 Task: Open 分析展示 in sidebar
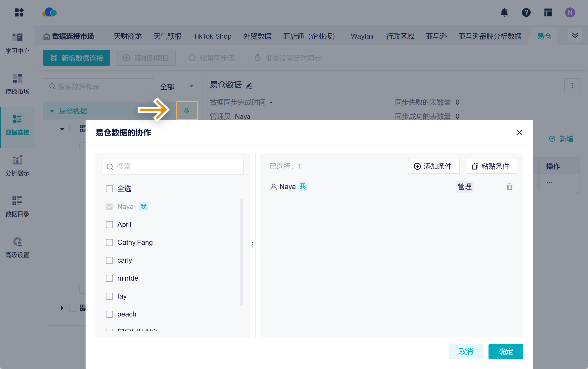(17, 166)
